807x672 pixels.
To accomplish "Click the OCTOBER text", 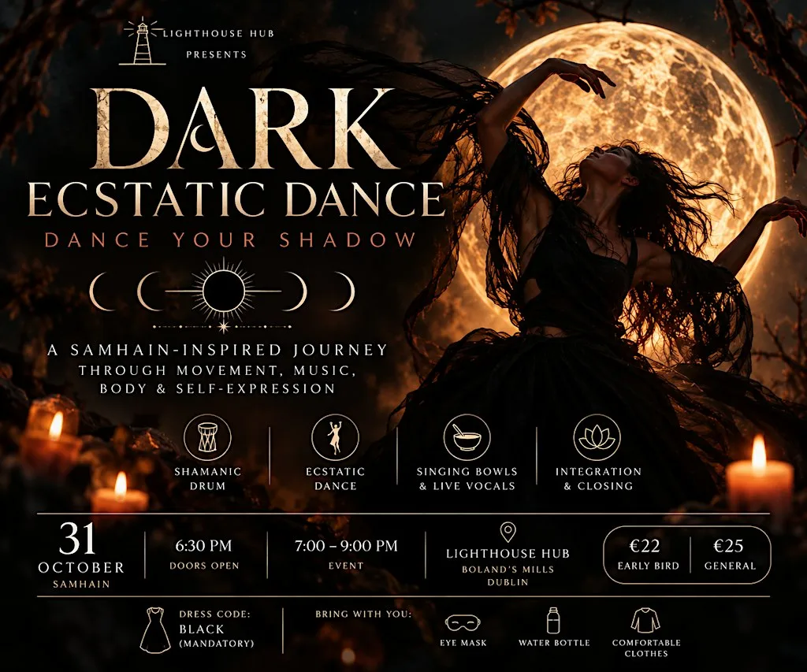I will (x=81, y=567).
